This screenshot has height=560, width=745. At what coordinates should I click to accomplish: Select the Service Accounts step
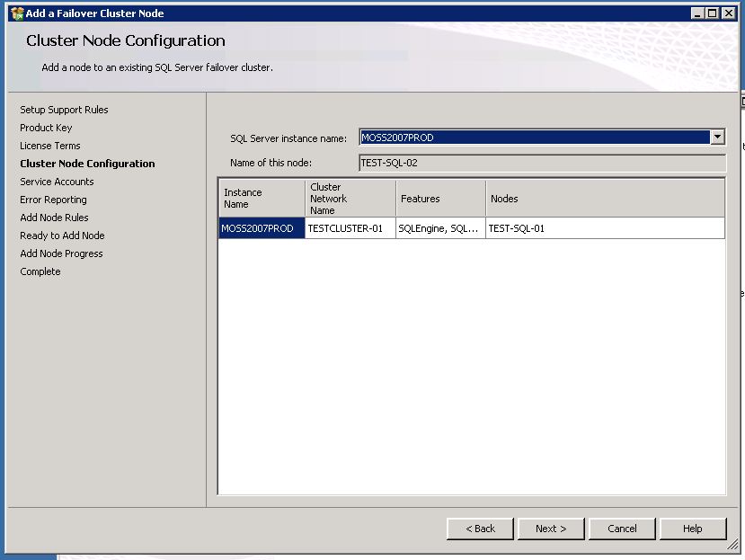[57, 182]
